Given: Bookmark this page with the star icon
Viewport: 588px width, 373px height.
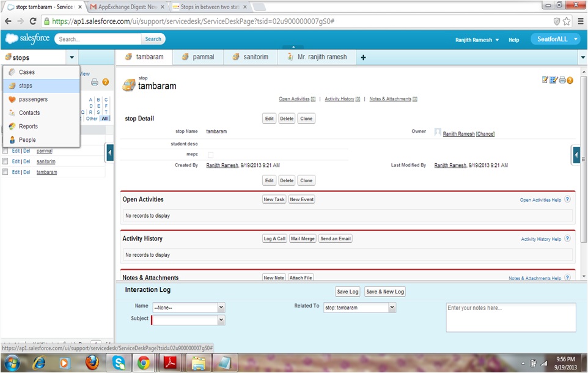Looking at the screenshot, I should point(567,21).
